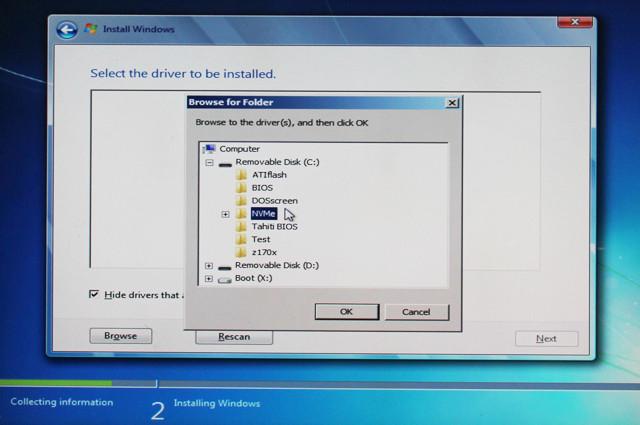Toggle Hide drivers checkbox
640x425 pixels.
pyautogui.click(x=94, y=294)
